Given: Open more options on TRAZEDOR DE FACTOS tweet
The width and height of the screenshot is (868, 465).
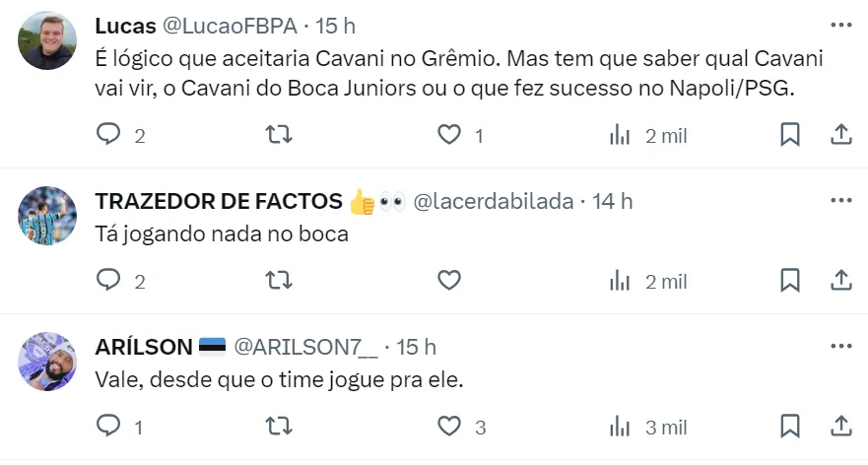Looking at the screenshot, I should 840,201.
